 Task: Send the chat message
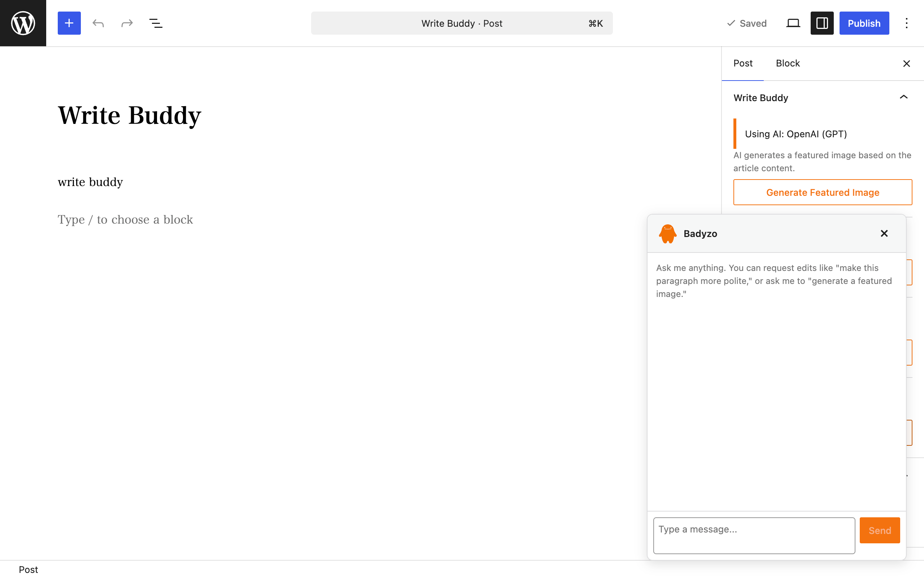(880, 530)
